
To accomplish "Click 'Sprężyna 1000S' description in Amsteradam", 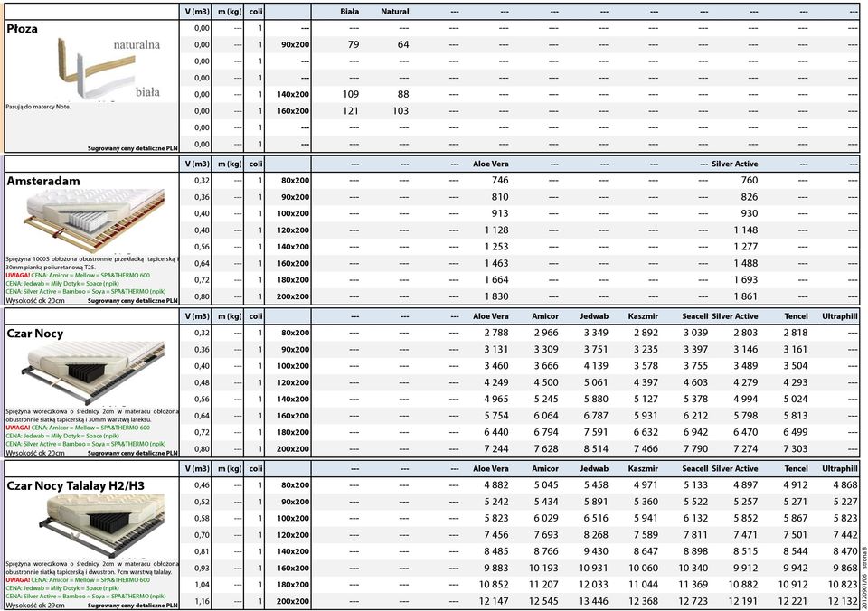I will (x=92, y=262).
